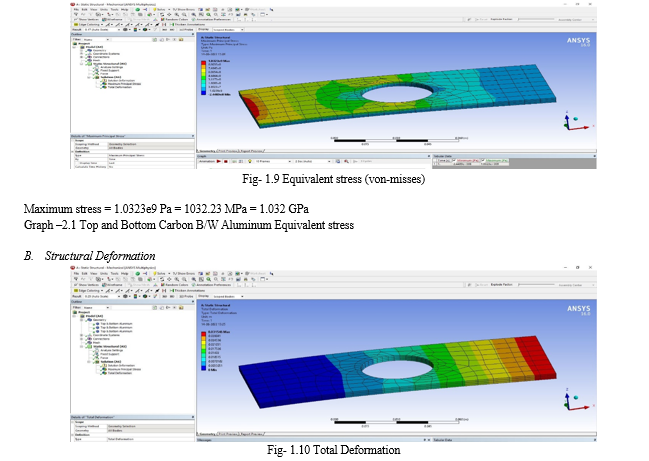This screenshot has height=461, width=649.
Task: Select Maximum Principal Stress in the upper Outline
Action: pos(124,84)
